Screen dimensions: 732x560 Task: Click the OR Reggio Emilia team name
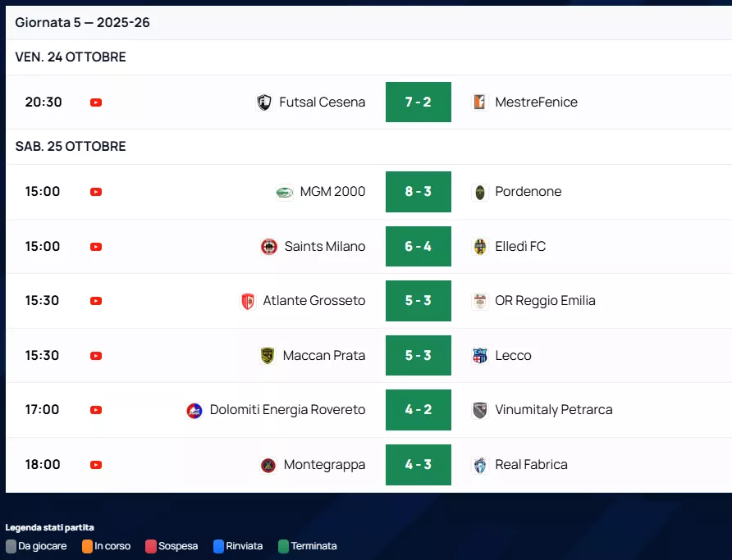545,301
